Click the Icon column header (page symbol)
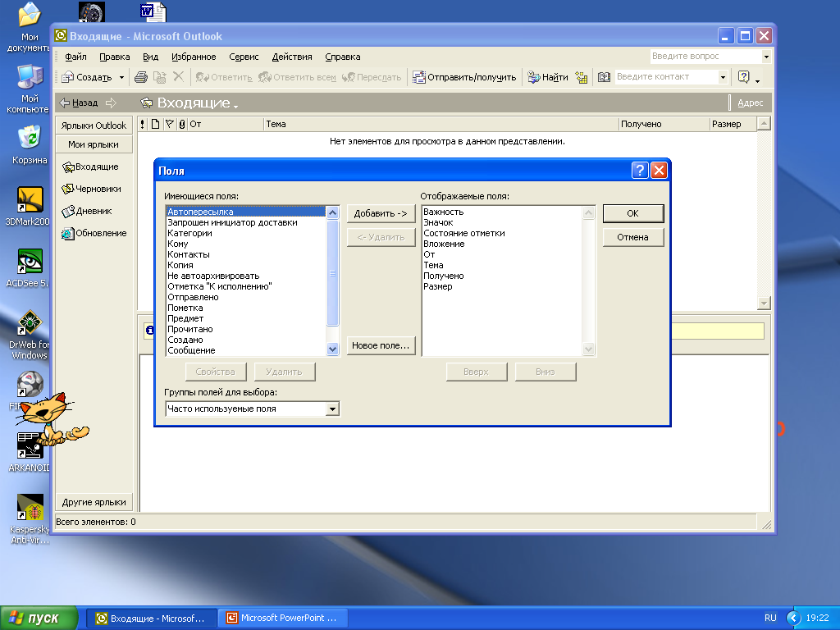This screenshot has height=630, width=840. (x=155, y=124)
